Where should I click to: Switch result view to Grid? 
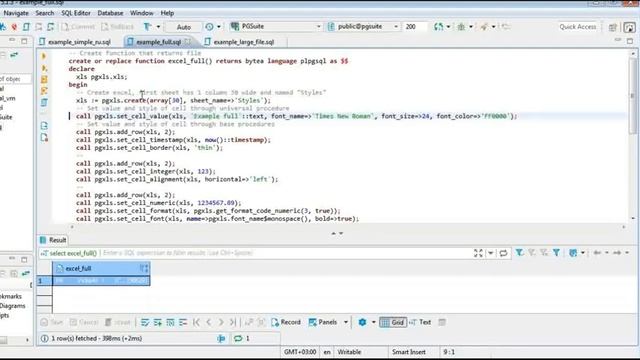click(392, 322)
